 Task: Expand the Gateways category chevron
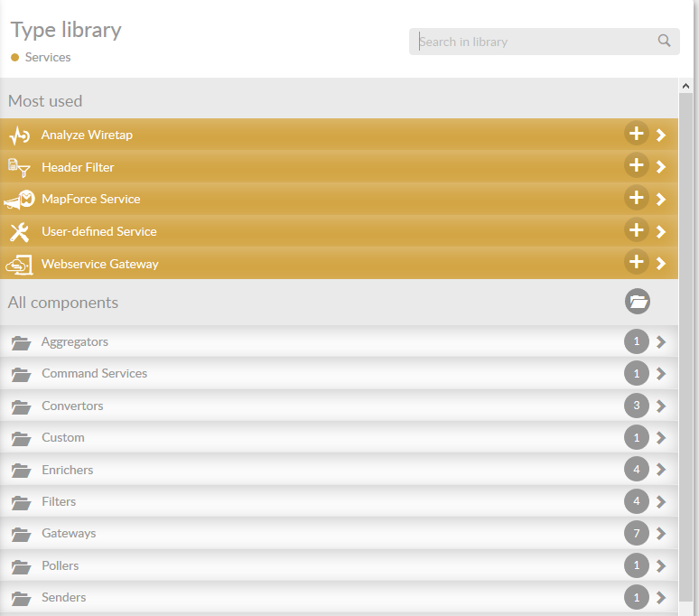point(661,534)
